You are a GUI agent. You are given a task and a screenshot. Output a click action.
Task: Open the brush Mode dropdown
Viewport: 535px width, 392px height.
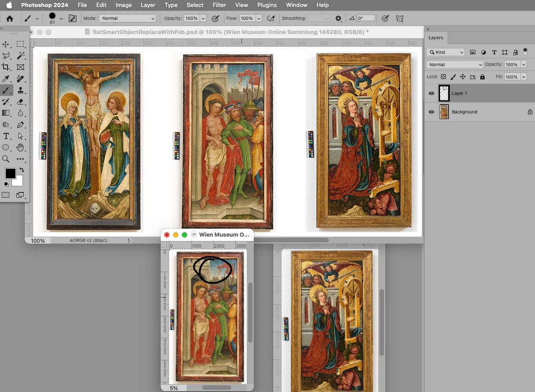[x=128, y=19]
